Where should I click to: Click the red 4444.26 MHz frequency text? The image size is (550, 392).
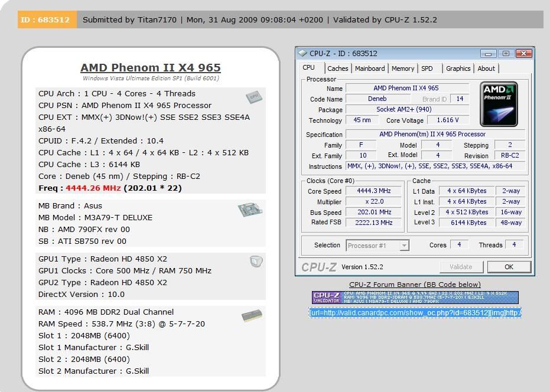pyautogui.click(x=93, y=188)
